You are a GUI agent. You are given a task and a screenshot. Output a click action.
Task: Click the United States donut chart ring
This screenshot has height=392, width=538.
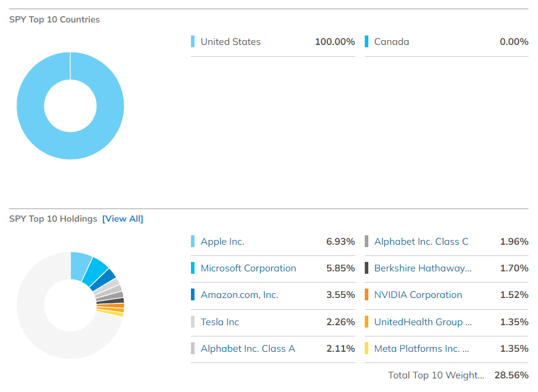coord(70,145)
